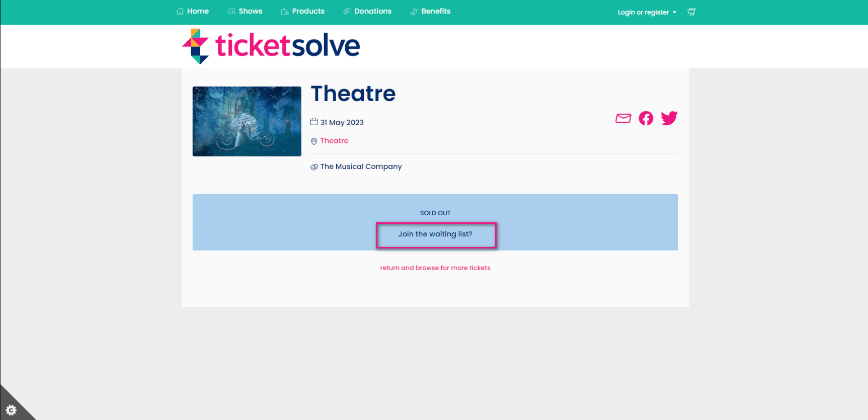Select the Benefits navigation item

coord(435,11)
